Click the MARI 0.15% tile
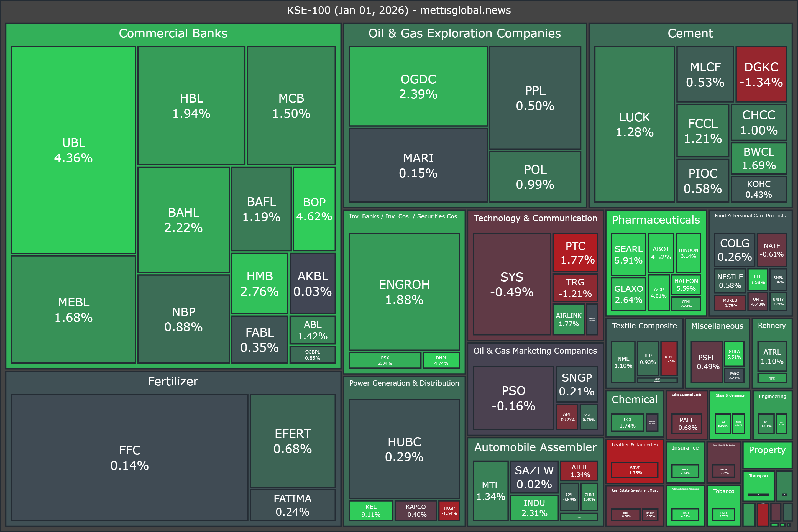This screenshot has height=532, width=798. (418, 165)
